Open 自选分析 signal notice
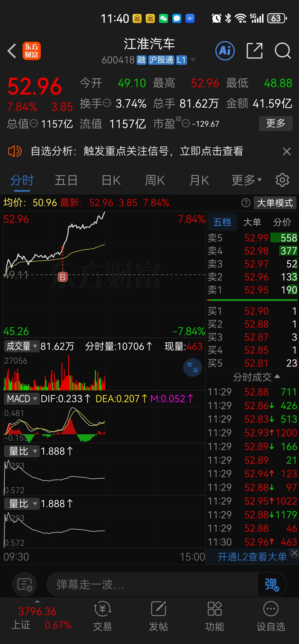This screenshot has height=644, width=299. (x=137, y=151)
